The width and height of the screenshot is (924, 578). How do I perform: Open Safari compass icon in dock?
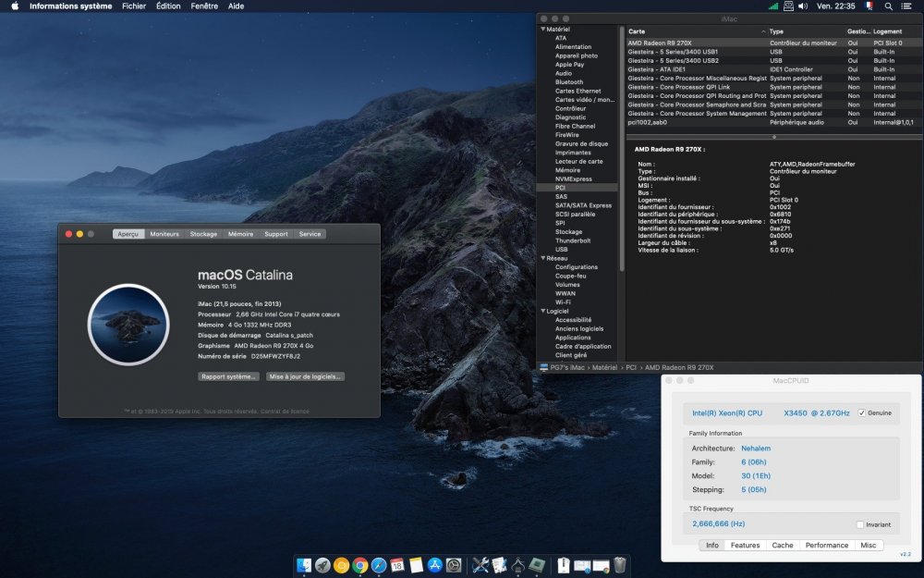tap(379, 565)
